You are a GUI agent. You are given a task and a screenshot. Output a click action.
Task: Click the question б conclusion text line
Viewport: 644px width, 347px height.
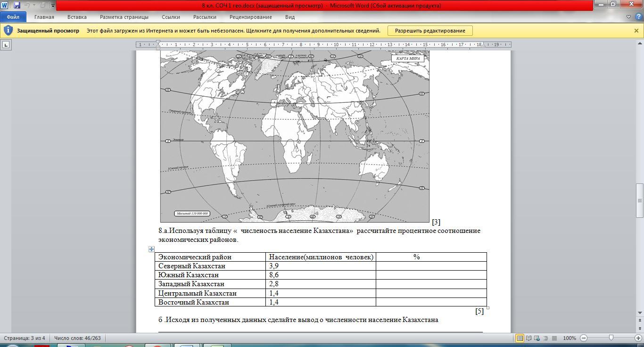pos(298,320)
